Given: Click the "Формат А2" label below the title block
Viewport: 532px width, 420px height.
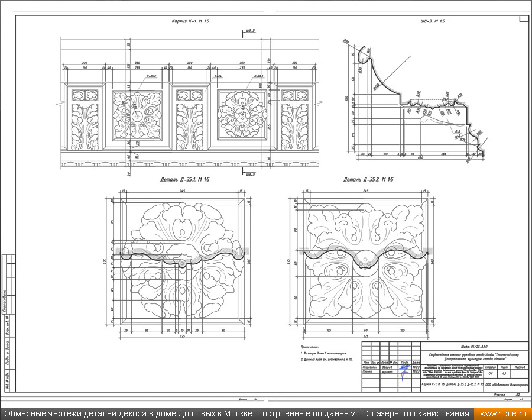Looking at the screenshot, I should click(x=507, y=395).
